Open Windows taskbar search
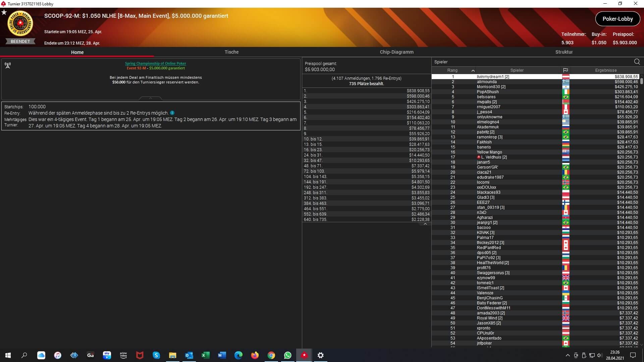 (x=24, y=355)
